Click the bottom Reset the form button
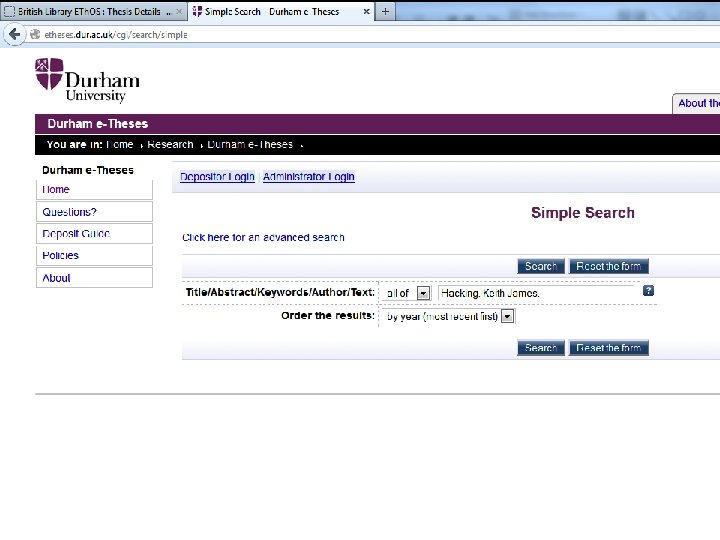Screen dimensions: 720x540 click(608, 348)
